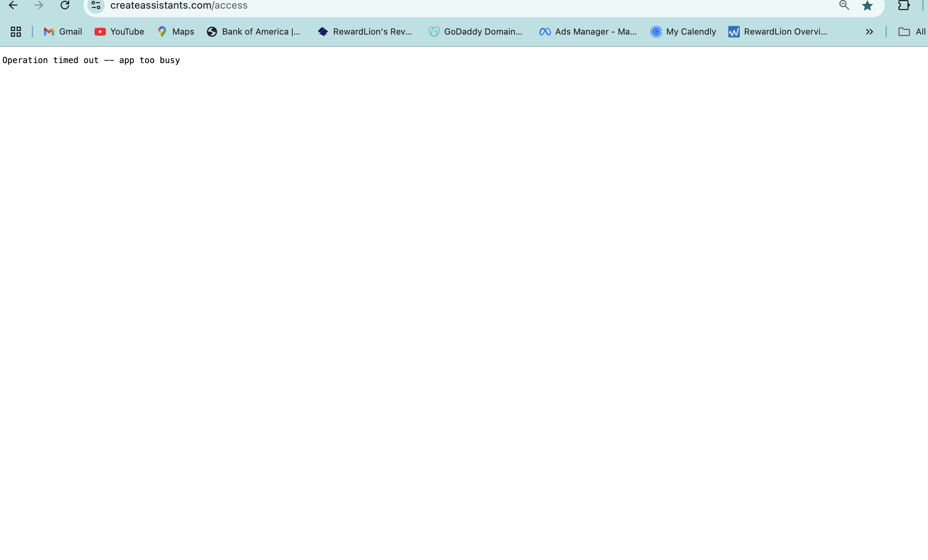Open the All Bookmarks folder

(912, 32)
